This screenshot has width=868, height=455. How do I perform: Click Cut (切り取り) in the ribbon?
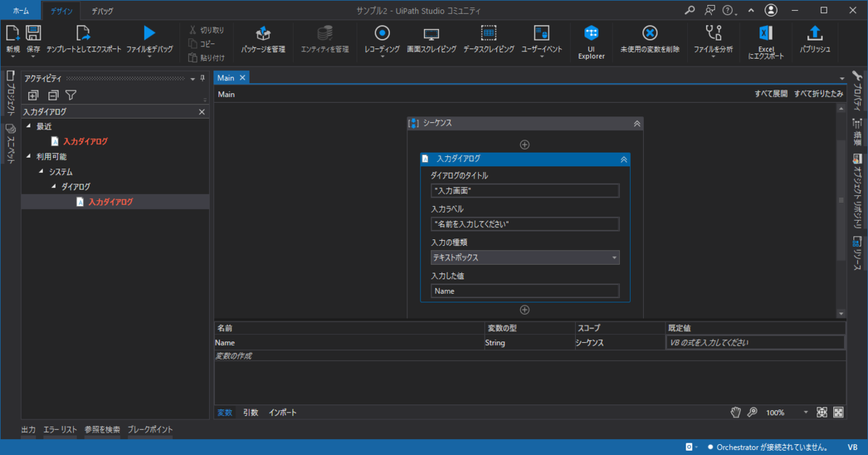tap(205, 30)
